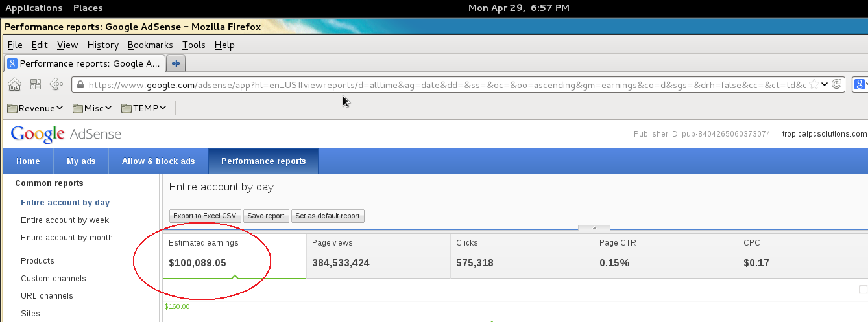
Task: Reload the page with refresh icon
Action: tap(837, 84)
